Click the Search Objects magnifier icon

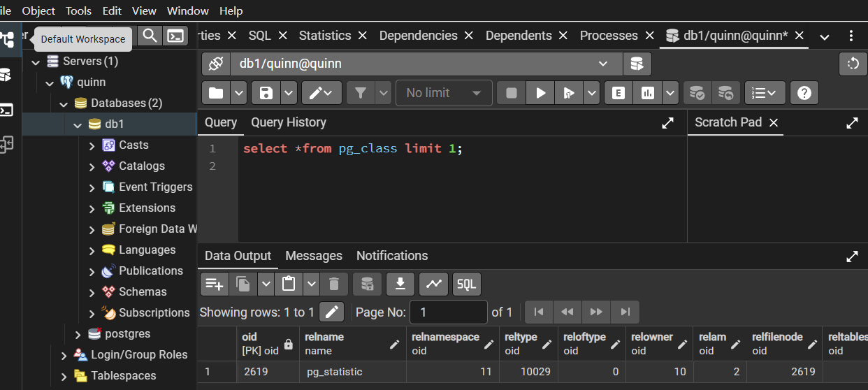point(150,36)
